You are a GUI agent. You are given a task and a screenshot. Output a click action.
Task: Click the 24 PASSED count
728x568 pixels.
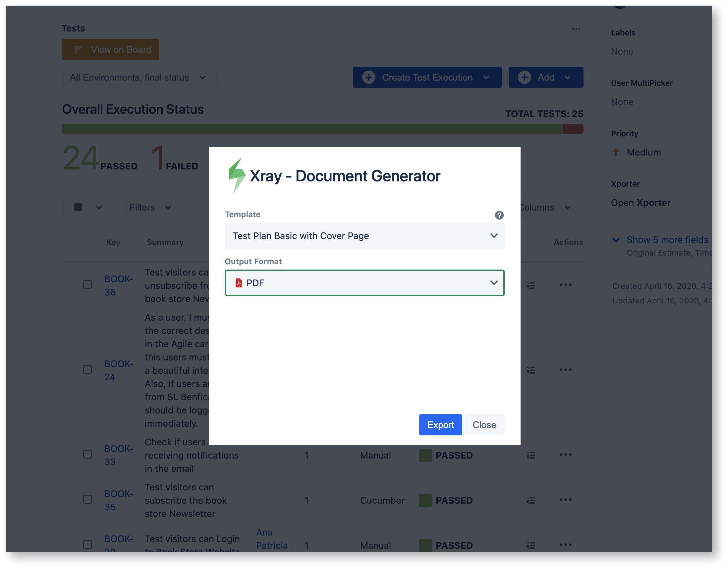point(100,158)
